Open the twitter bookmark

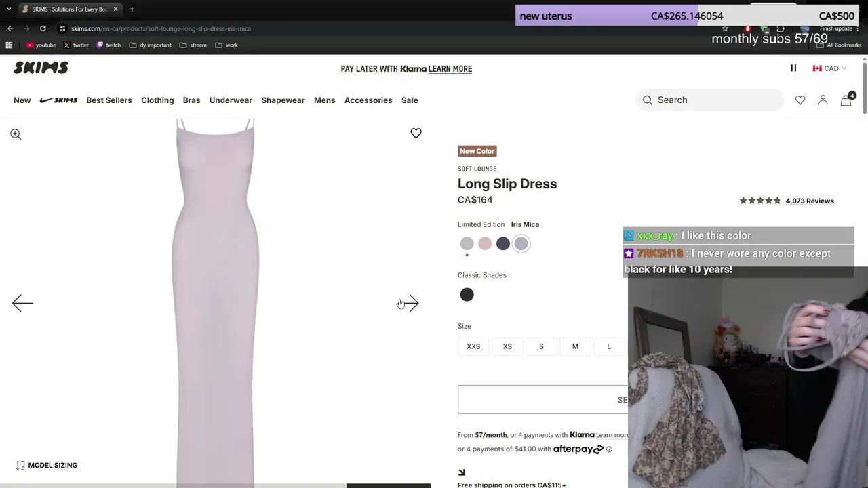pyautogui.click(x=76, y=45)
